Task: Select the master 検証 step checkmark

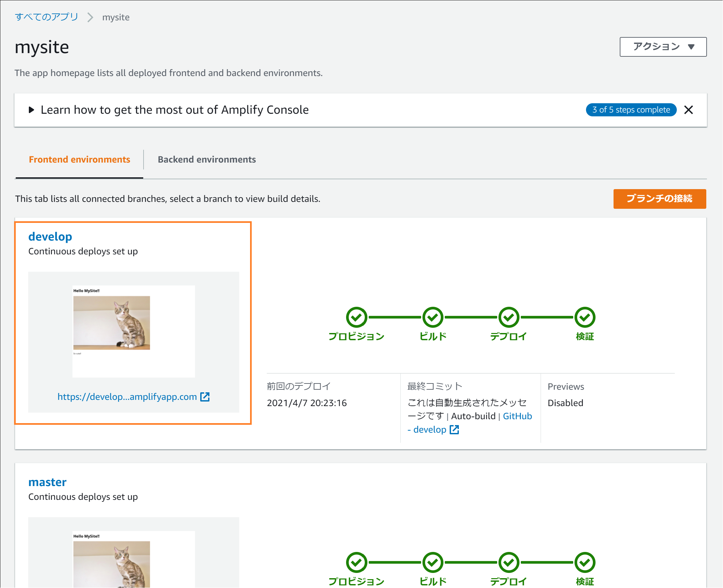Action: (x=584, y=562)
